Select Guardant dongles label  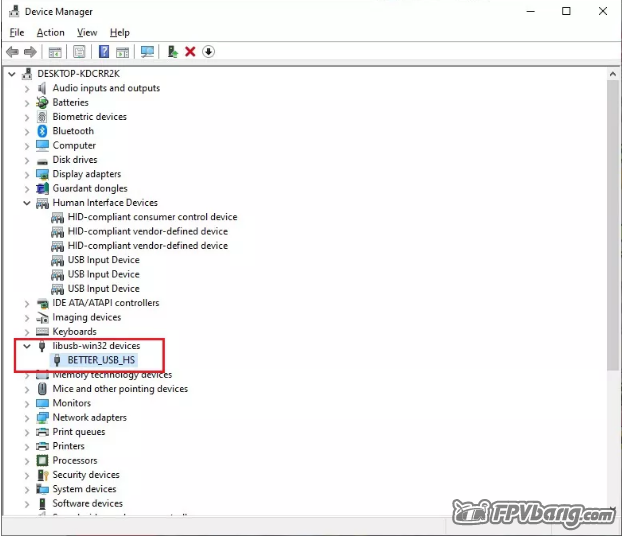coord(90,188)
